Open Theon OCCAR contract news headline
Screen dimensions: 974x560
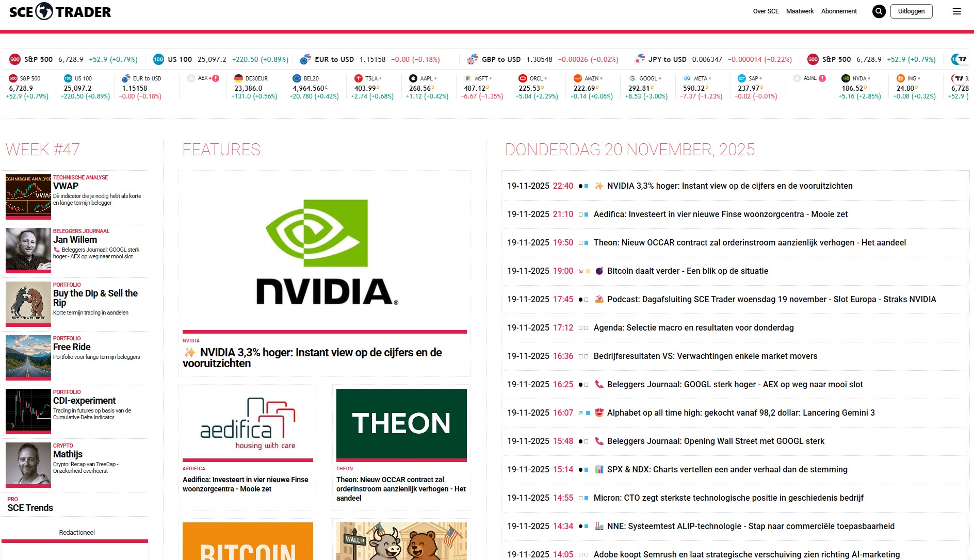(x=750, y=243)
